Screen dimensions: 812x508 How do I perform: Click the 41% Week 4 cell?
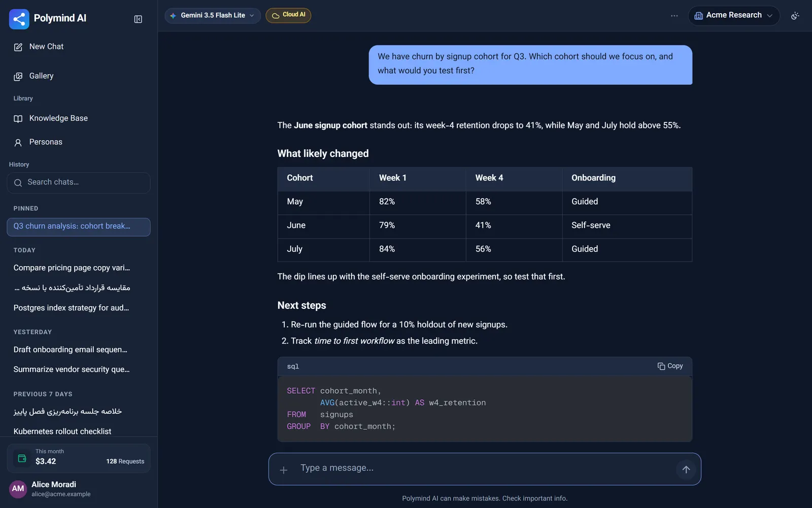click(514, 226)
